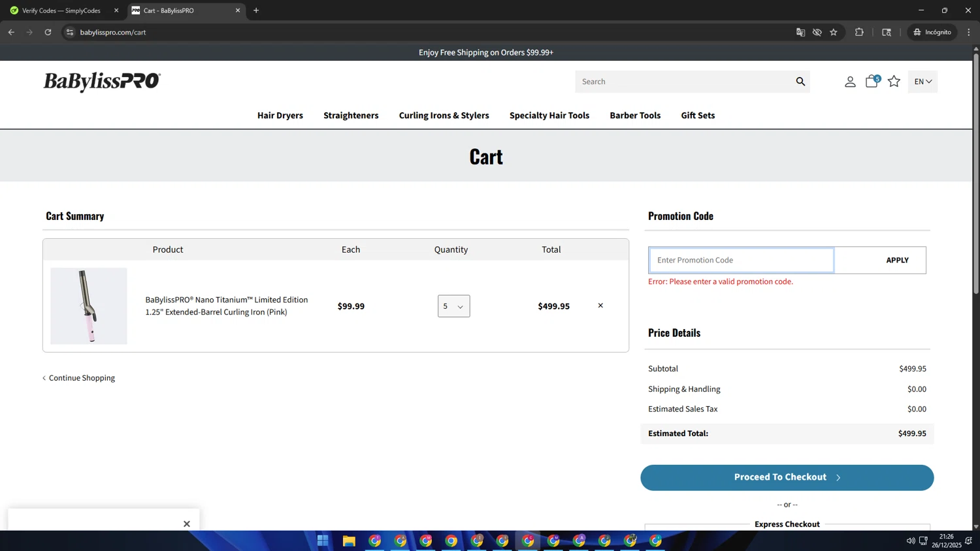This screenshot has height=551, width=980.
Task: Click the browser address bar URL
Action: [x=113, y=32]
